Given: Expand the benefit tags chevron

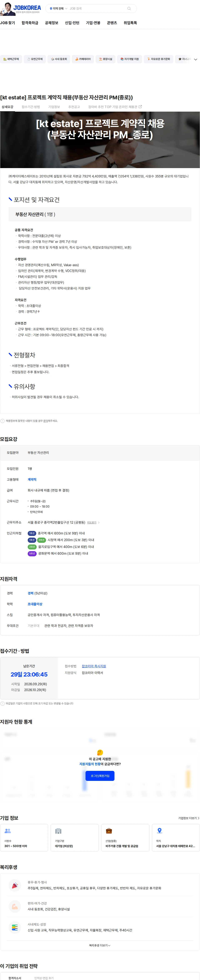Looking at the screenshot, I should pyautogui.click(x=195, y=59).
